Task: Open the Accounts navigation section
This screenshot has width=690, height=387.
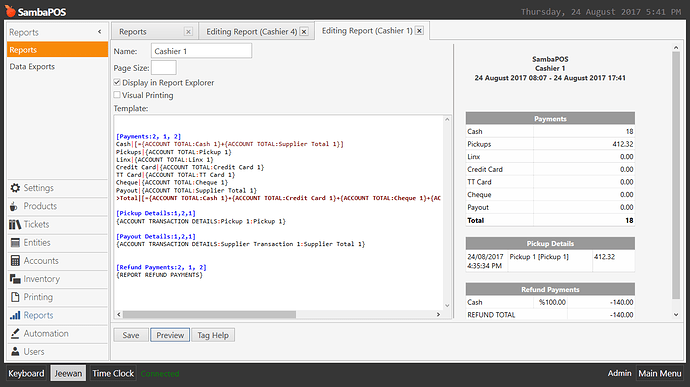Action: 58,261
